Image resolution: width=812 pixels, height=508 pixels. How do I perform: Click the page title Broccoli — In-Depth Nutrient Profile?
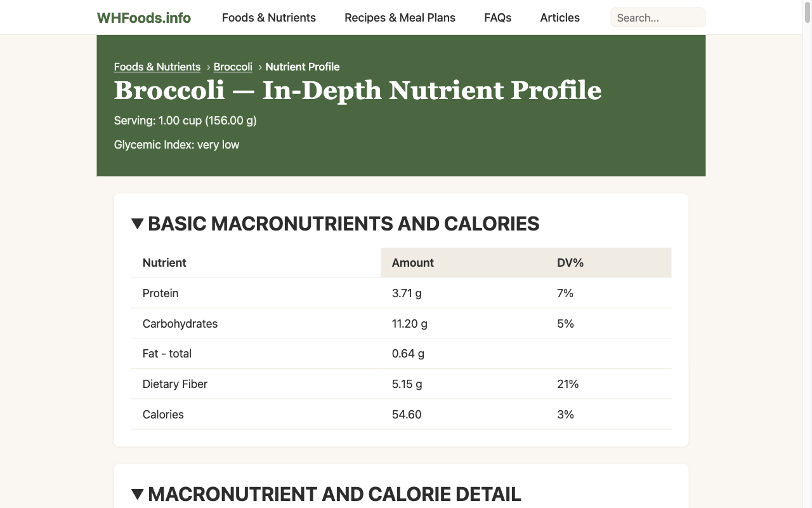click(x=357, y=91)
